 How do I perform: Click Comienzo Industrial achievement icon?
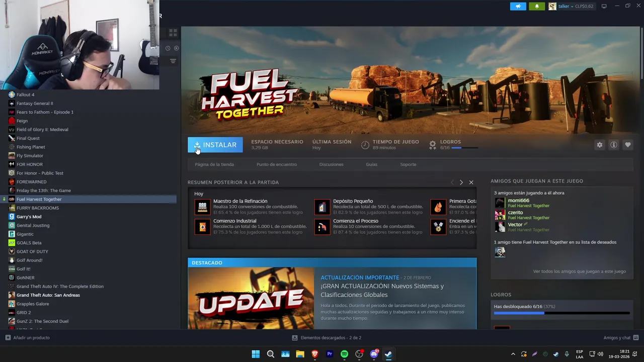[202, 227]
